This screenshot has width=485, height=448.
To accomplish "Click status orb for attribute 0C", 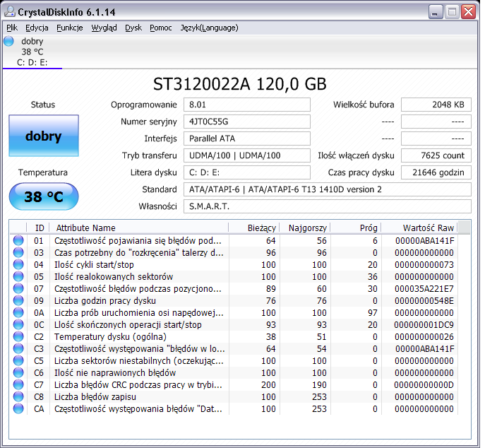I will coord(18,324).
